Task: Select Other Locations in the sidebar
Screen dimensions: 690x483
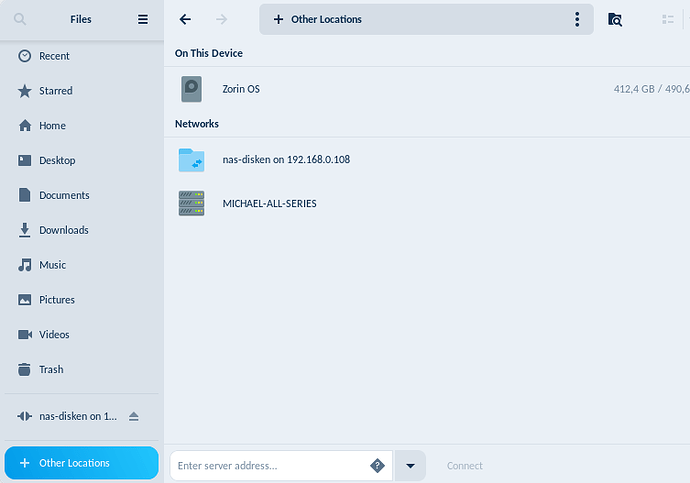Action: 81,463
